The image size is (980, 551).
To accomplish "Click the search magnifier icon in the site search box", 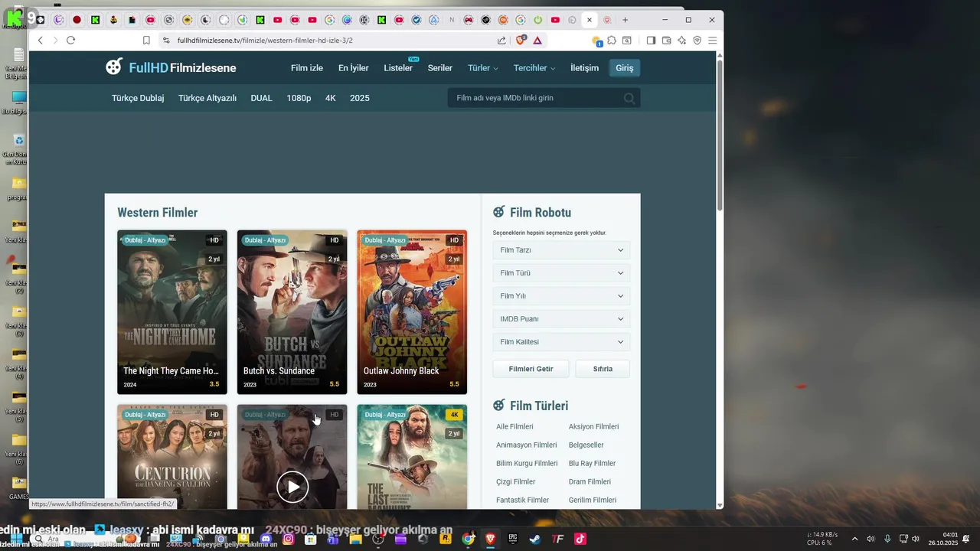I will point(629,98).
